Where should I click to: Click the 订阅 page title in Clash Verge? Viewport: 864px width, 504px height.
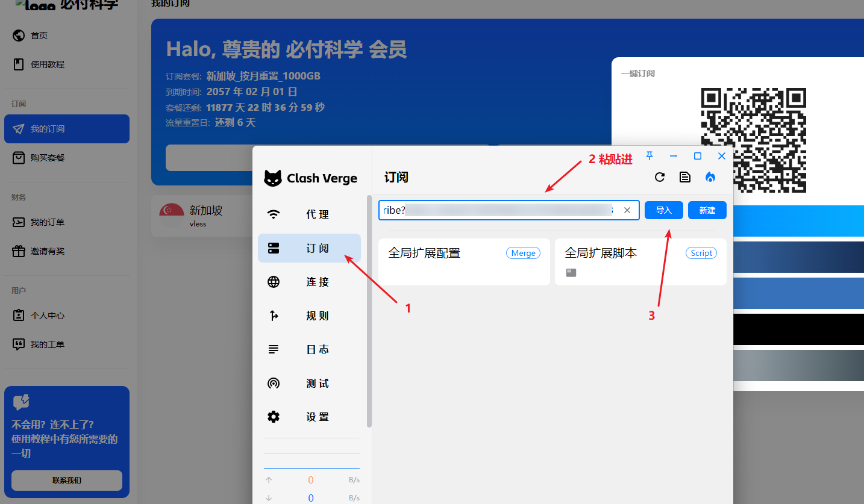[396, 177]
